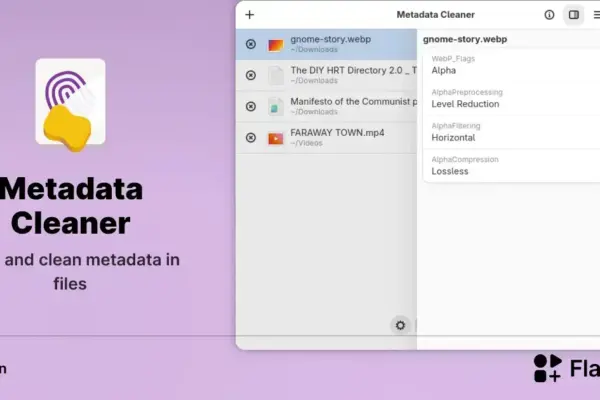The image size is (600, 400).
Task: Click the AlphaFiltering Horizontal entry
Action: click(x=512, y=132)
